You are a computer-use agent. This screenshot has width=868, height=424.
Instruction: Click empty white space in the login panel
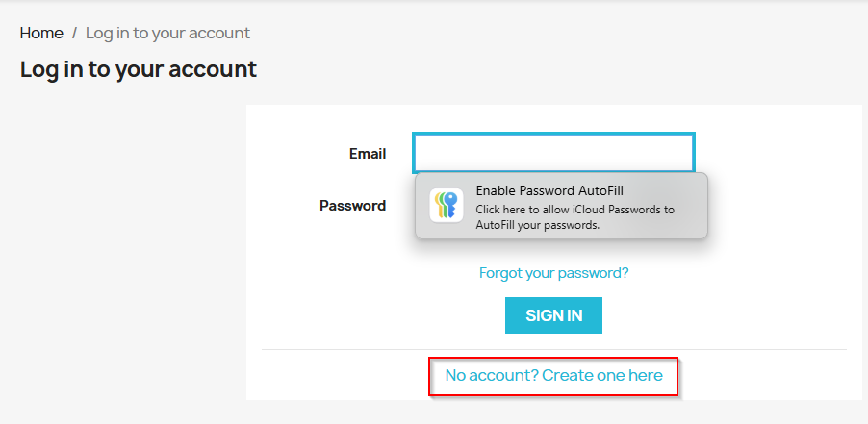tap(770, 240)
